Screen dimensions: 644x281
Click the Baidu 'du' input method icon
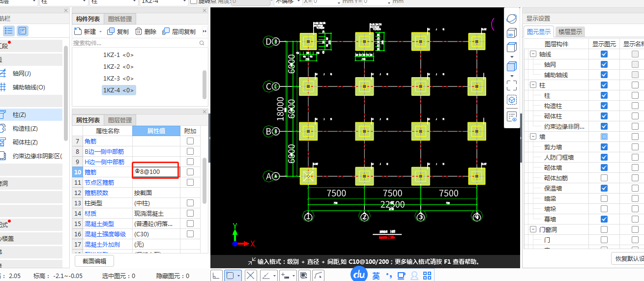pyautogui.click(x=359, y=274)
